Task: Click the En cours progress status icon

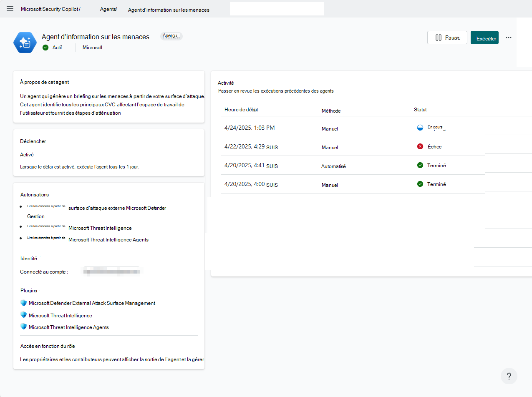Action: point(420,128)
